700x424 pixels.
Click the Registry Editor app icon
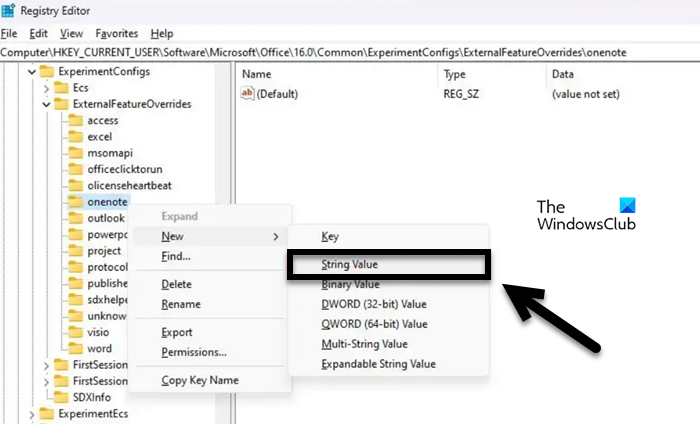8,10
